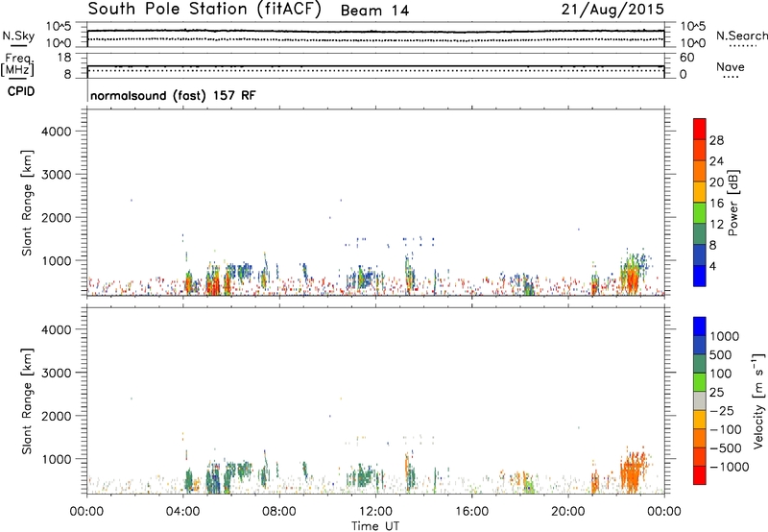Viewport: 768px width, 532px height.
Task: Click the "4" tick on the Power colorbar
Action: (x=712, y=266)
